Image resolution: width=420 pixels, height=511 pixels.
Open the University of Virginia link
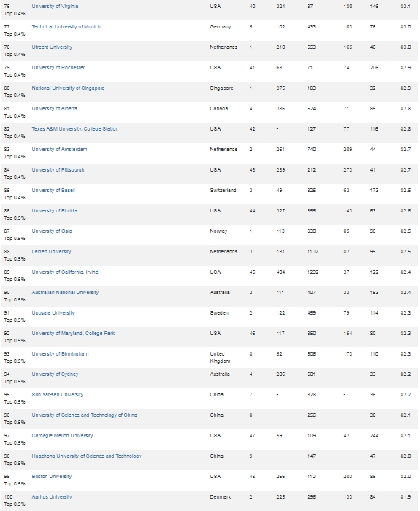55,6
